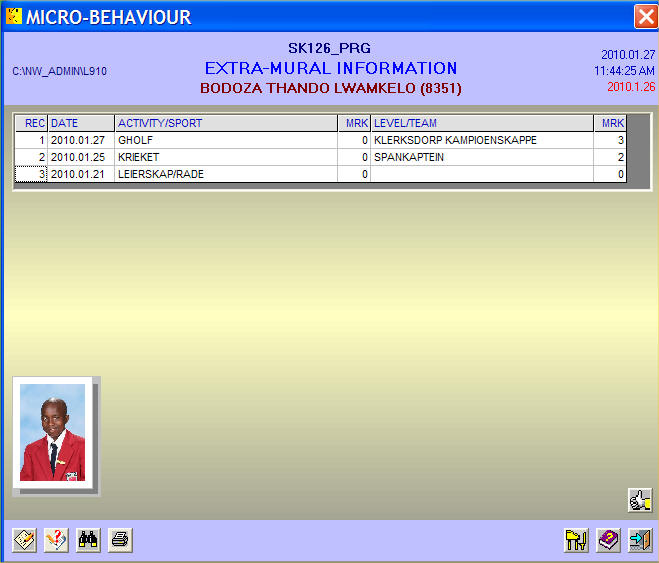The width and height of the screenshot is (659, 563).
Task: Open the purple help book icon
Action: tap(608, 540)
